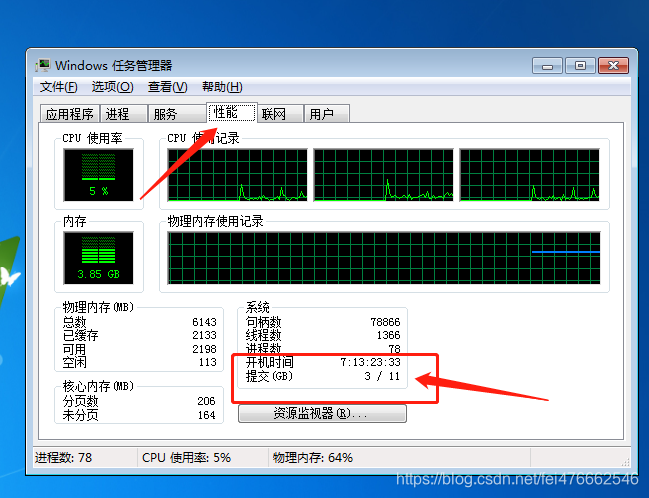The height and width of the screenshot is (498, 649).
Task: Click the 句柄数 value 78866
Action: point(385,322)
